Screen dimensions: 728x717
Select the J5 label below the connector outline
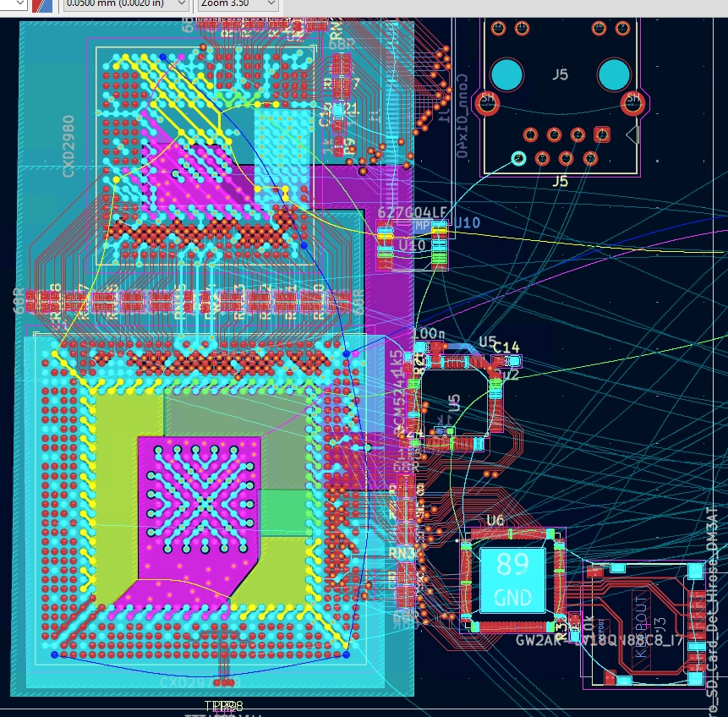pyautogui.click(x=561, y=181)
